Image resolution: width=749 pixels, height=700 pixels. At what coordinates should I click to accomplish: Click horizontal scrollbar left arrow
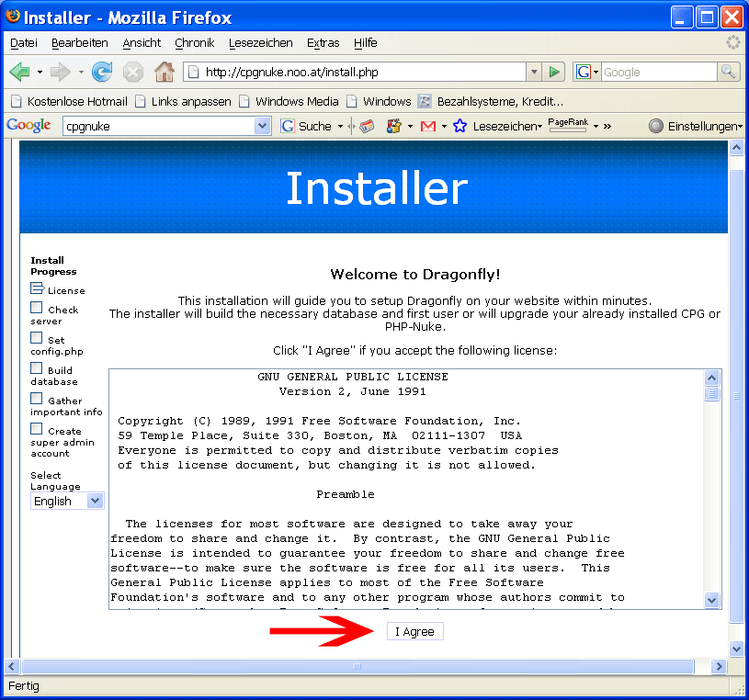[12, 666]
